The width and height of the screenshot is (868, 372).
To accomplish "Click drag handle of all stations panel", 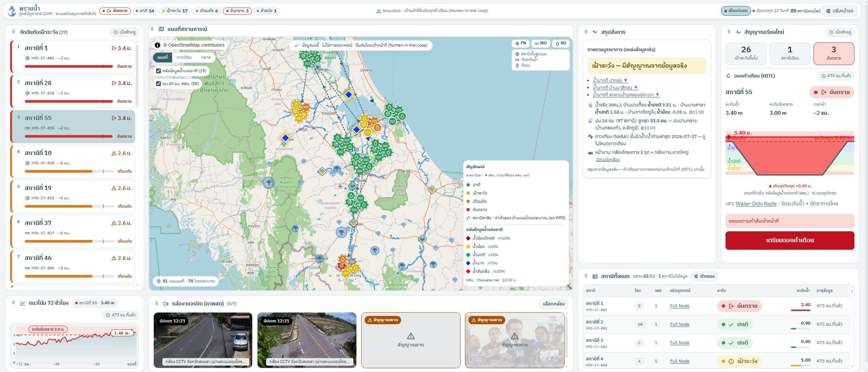I will [586, 276].
